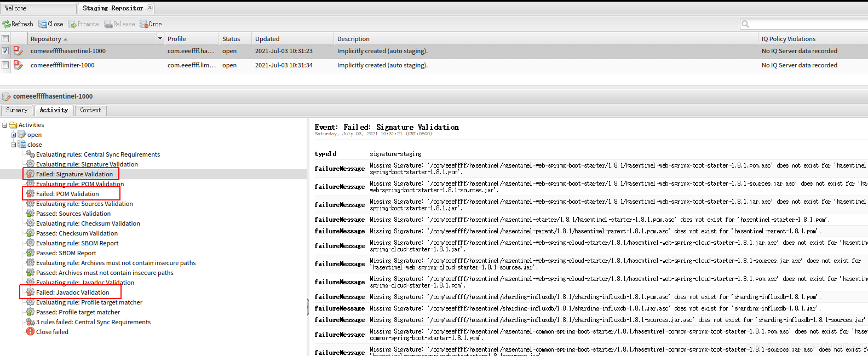Viewport: 868px width, 356px height.
Task: Click gear icon beside Failed: Javadoc Validation
Action: (31, 292)
